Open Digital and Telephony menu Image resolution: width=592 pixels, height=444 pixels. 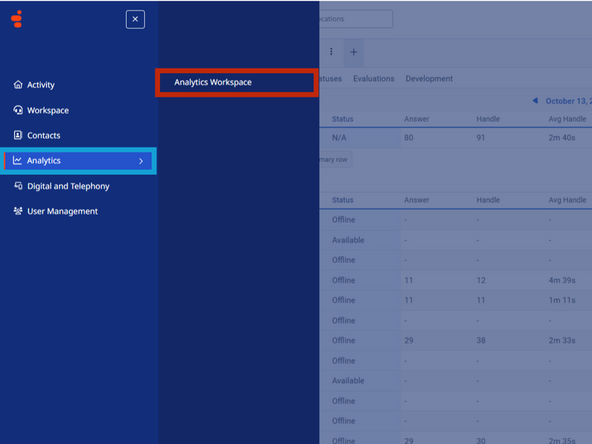click(x=68, y=186)
